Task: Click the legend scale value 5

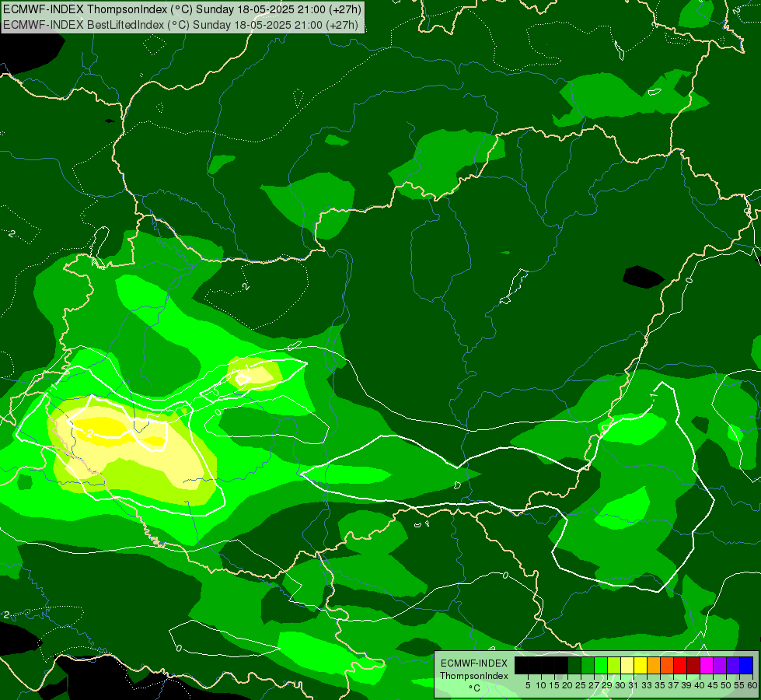Action: point(528,685)
